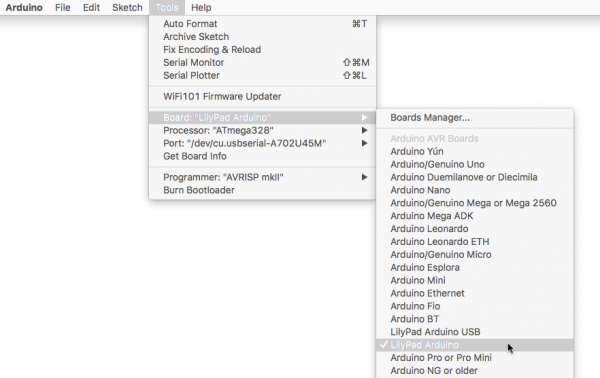
Task: Click the checked LilyPad Arduino board
Action: click(474, 345)
